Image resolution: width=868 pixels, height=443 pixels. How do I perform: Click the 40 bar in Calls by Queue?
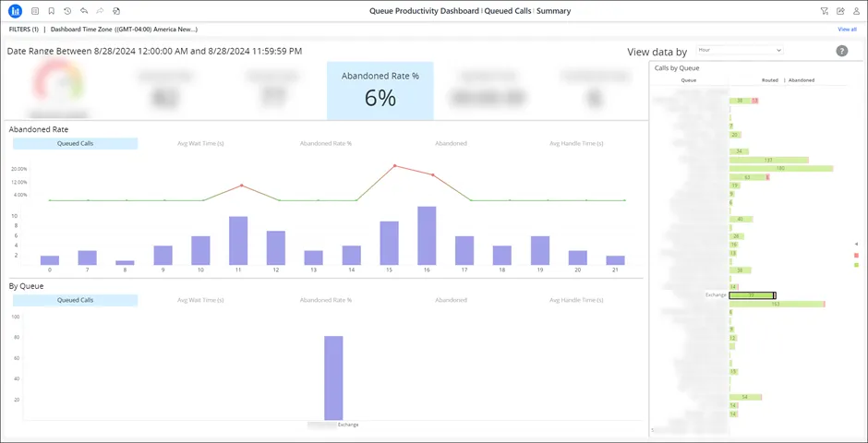[741, 219]
